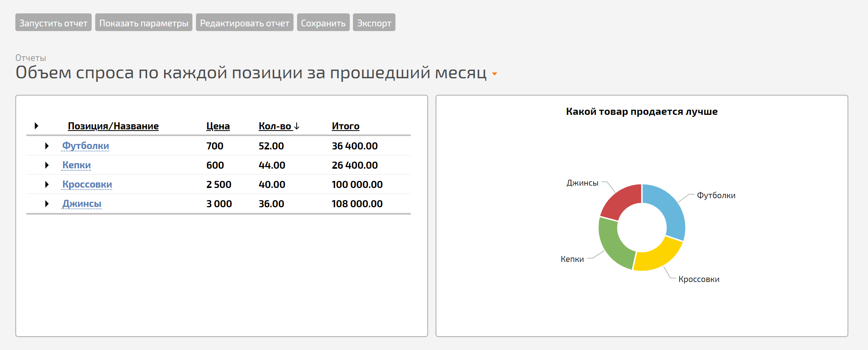The height and width of the screenshot is (350, 868).
Task: Expand all rows via header triangle
Action: pos(37,126)
